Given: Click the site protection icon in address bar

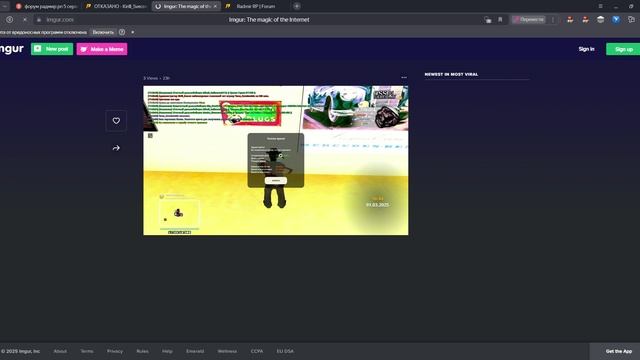Looking at the screenshot, I should [x=39, y=20].
